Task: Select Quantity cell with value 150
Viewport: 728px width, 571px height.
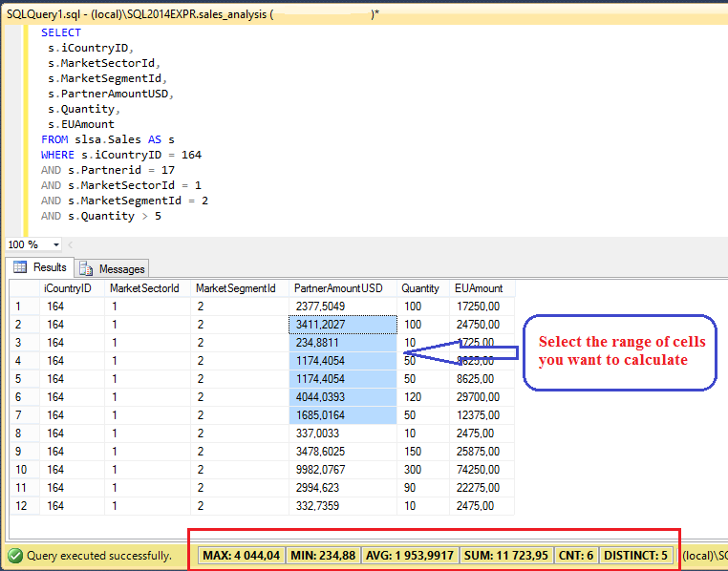Action: [423, 451]
